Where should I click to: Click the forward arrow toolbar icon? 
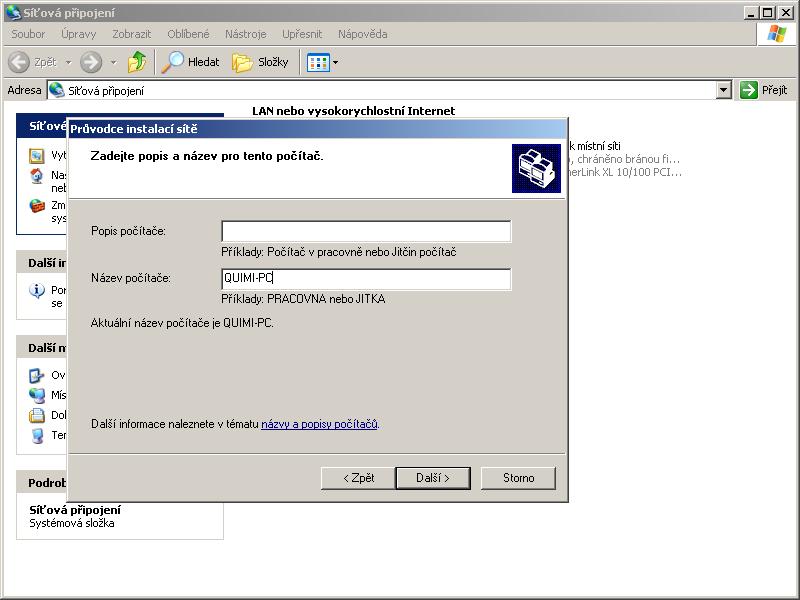coord(91,62)
